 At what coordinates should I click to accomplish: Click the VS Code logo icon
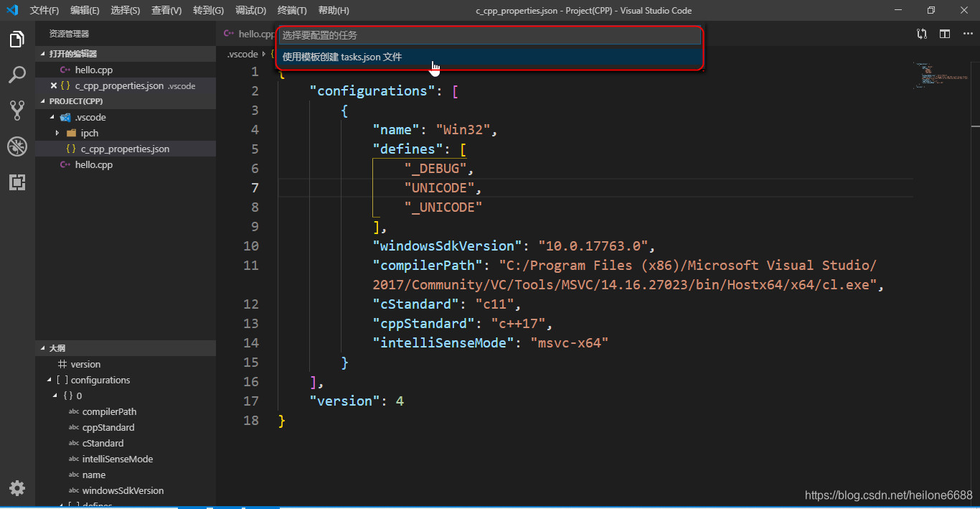[11, 10]
